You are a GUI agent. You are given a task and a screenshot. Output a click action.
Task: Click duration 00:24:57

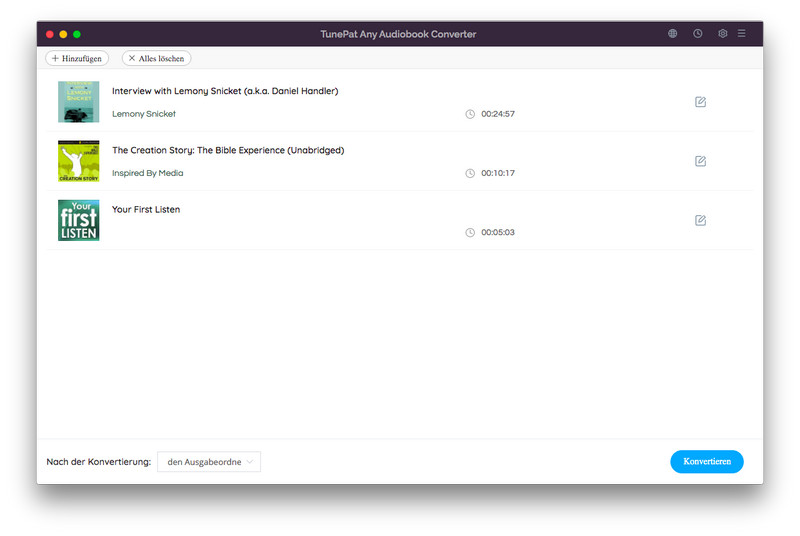(498, 114)
